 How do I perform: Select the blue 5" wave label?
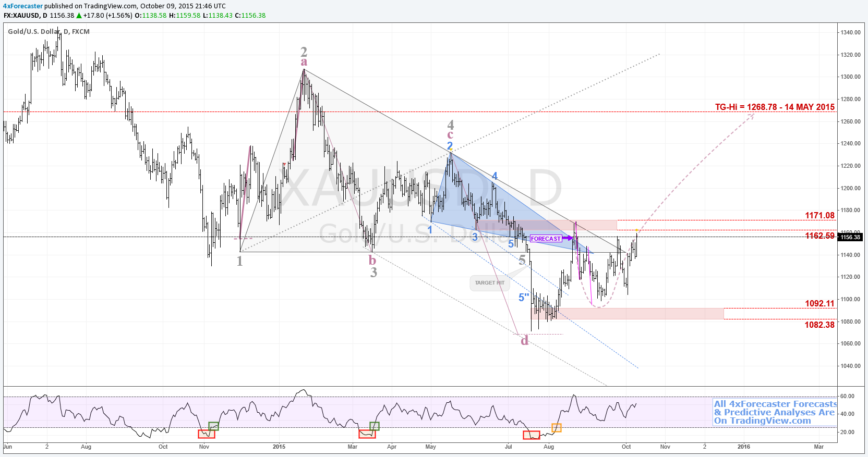pos(524,298)
